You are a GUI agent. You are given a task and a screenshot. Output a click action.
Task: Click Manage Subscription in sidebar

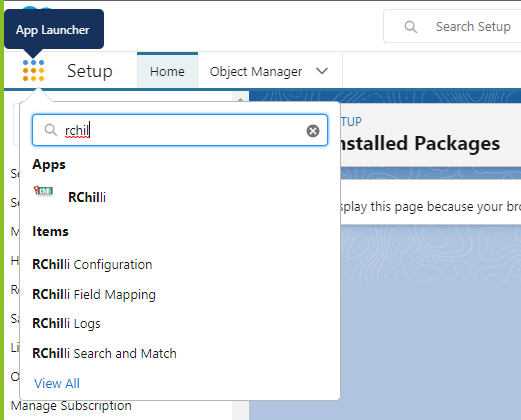[x=71, y=406]
